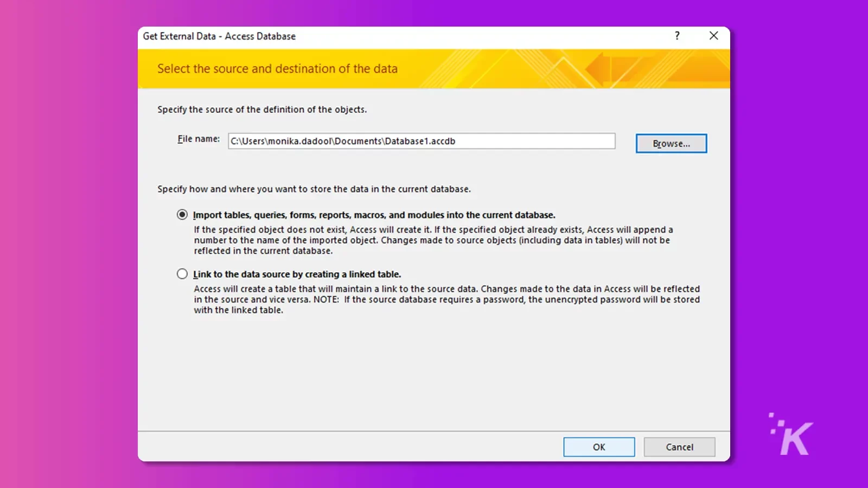Close the Get External Data dialog

[x=714, y=36]
